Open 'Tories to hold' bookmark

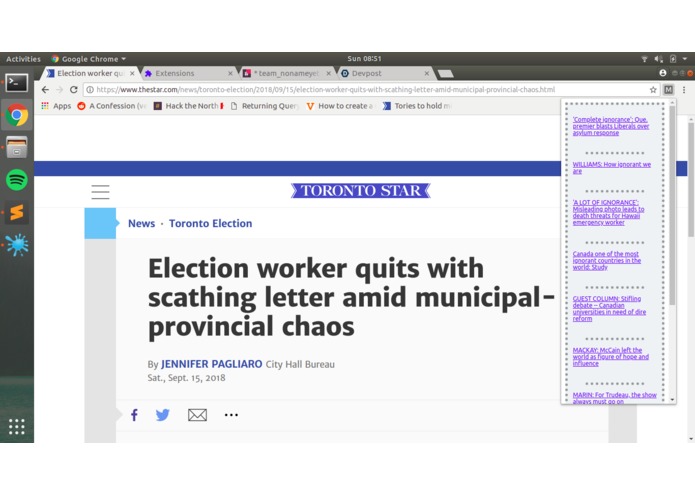point(418,106)
